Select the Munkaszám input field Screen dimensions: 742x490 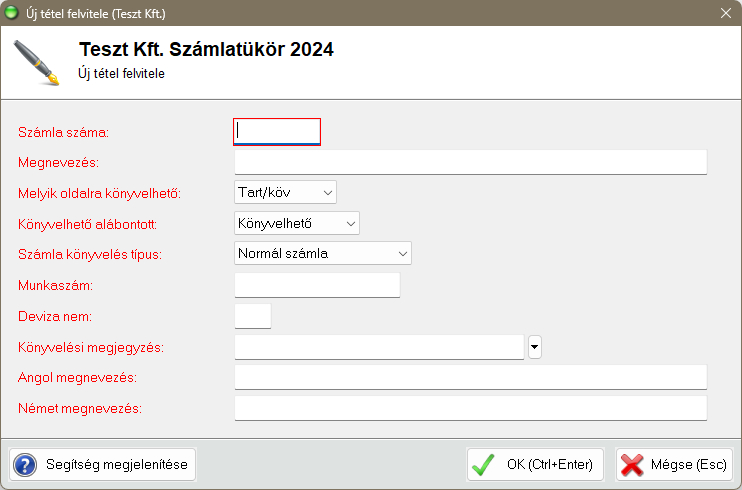[317, 285]
